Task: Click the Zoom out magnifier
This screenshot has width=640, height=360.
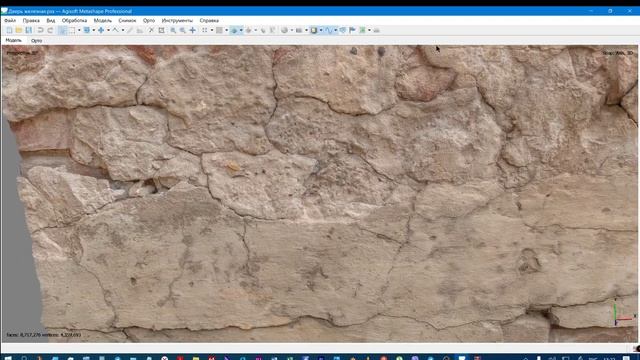Action: [x=182, y=30]
